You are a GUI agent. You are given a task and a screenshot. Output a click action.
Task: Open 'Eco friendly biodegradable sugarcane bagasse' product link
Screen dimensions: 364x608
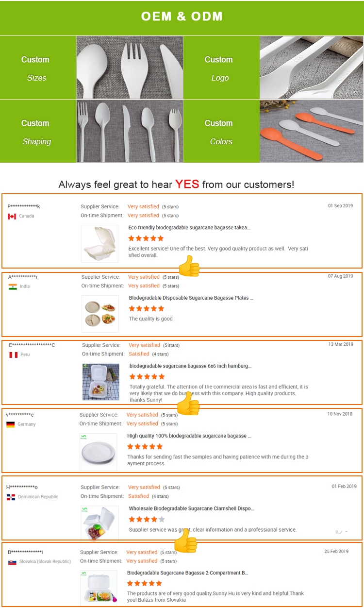click(x=189, y=227)
